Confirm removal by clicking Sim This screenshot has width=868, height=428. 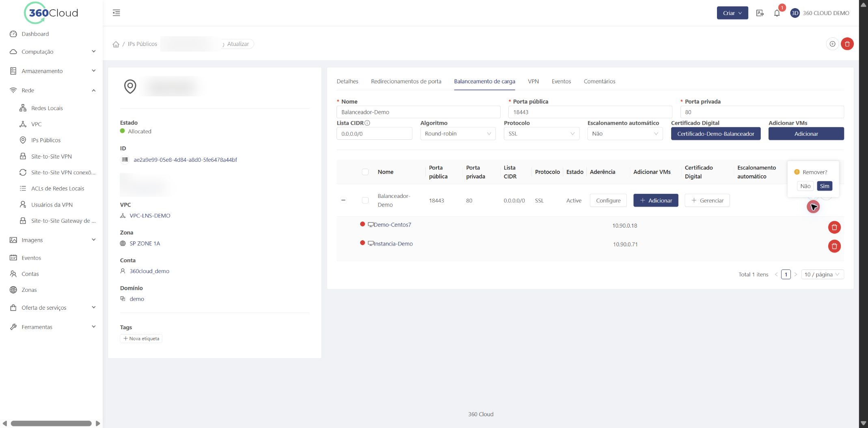(824, 186)
